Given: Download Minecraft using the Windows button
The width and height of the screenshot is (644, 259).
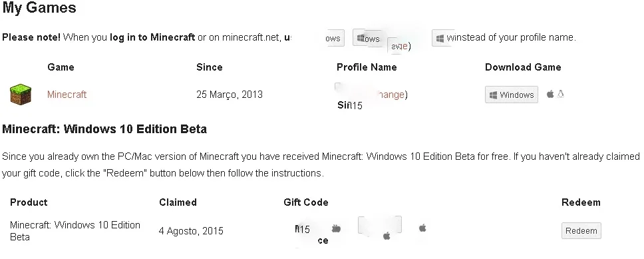Looking at the screenshot, I should click(512, 95).
